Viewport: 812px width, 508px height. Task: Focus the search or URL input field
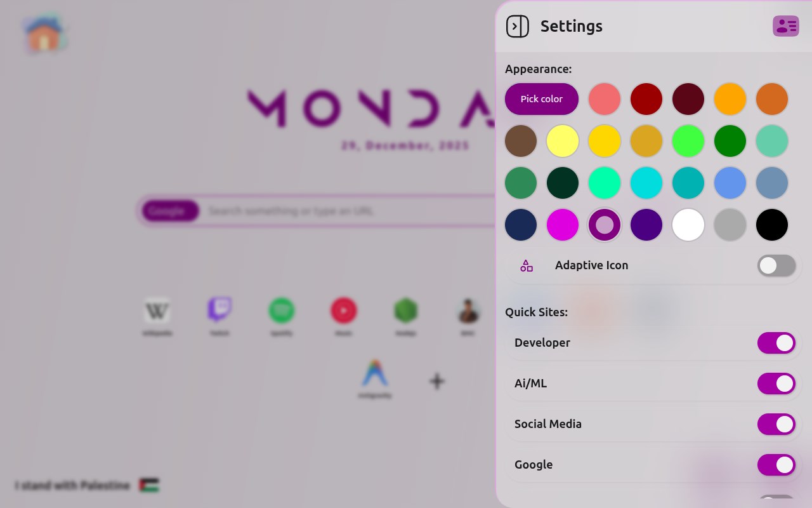coord(349,211)
